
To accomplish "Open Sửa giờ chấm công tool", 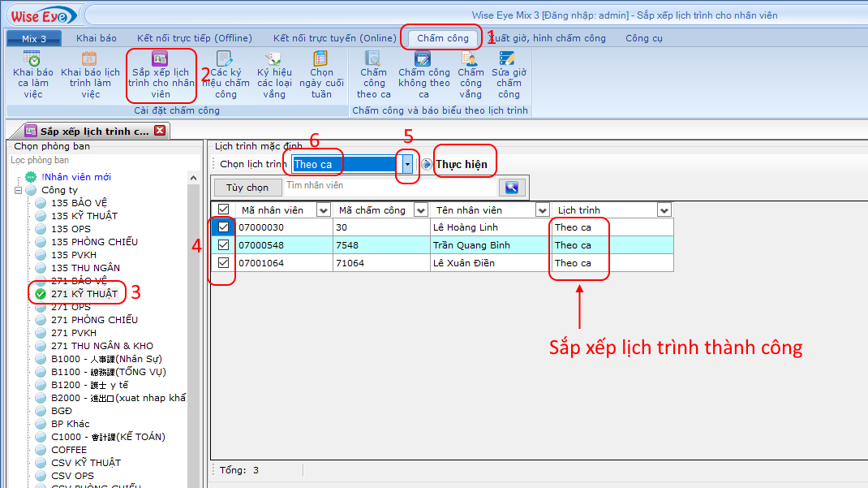I will (509, 73).
